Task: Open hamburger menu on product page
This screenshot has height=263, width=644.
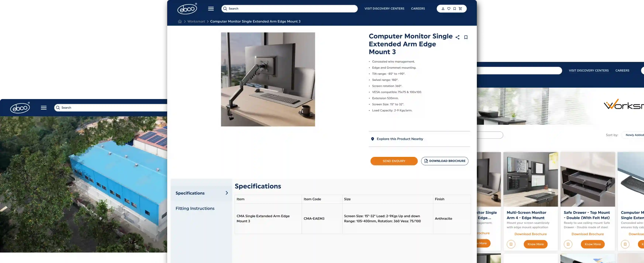Action: [x=211, y=8]
